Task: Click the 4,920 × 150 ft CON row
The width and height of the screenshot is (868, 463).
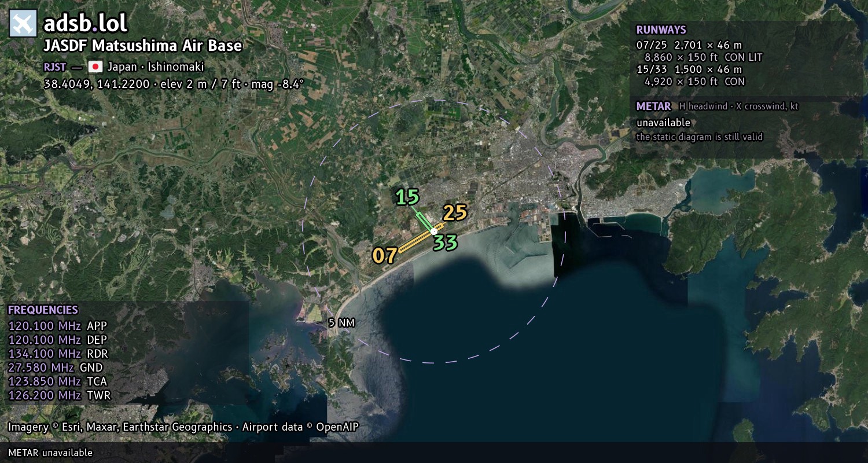Action: [694, 82]
